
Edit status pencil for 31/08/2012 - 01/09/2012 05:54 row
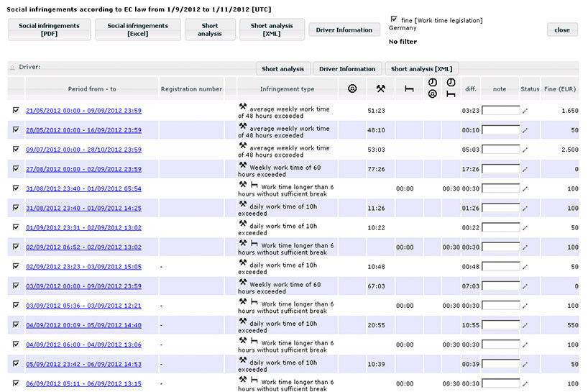[x=525, y=188]
